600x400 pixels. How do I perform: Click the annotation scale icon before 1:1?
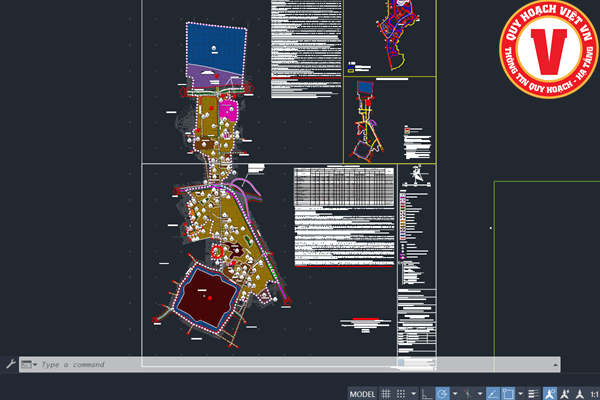click(580, 394)
